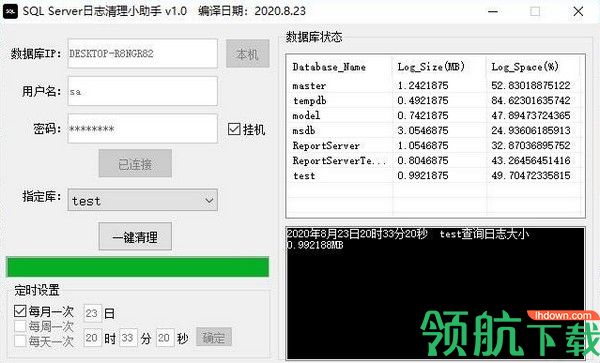Click the 本机 button

click(248, 54)
